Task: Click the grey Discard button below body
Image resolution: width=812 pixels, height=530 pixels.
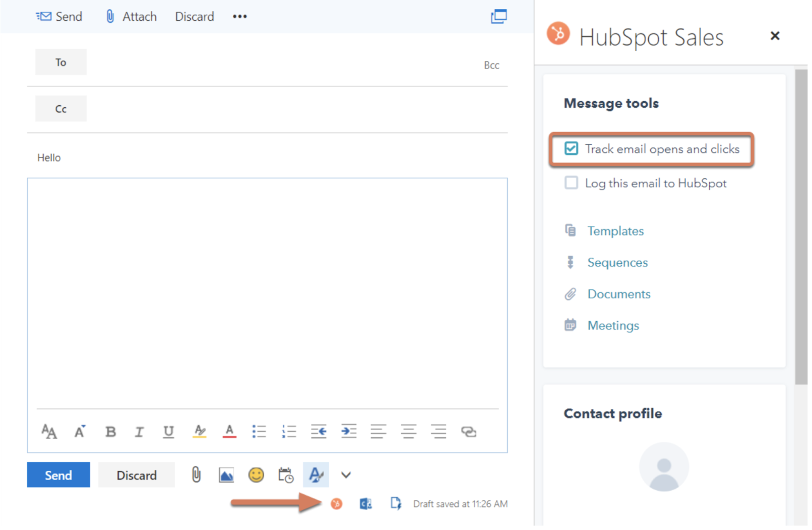Action: tap(136, 475)
